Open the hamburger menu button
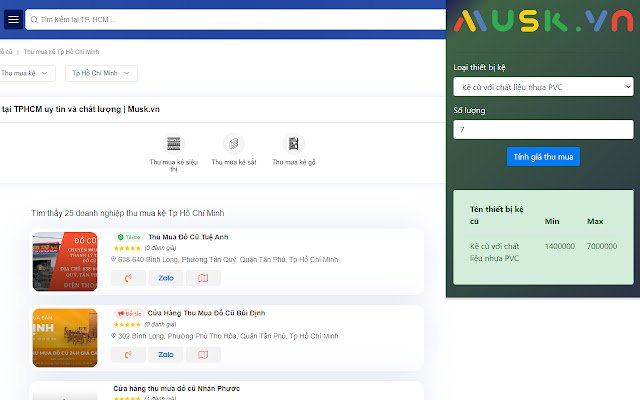 (x=13, y=19)
